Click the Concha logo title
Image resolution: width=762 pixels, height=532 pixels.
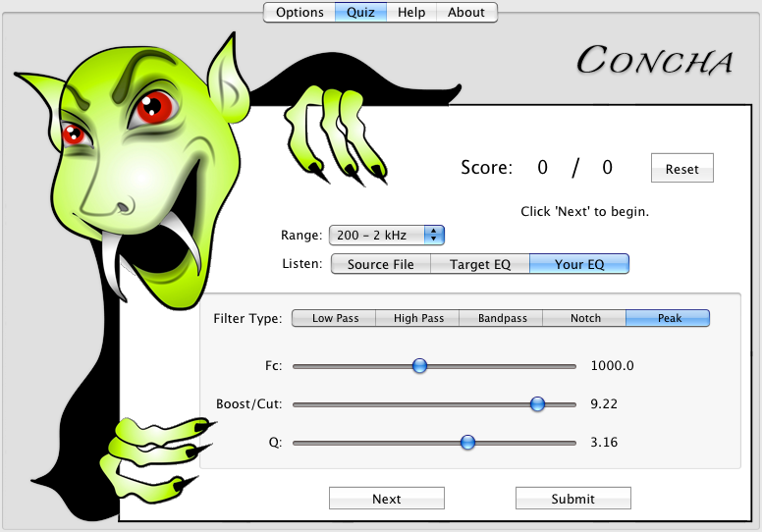[654, 60]
